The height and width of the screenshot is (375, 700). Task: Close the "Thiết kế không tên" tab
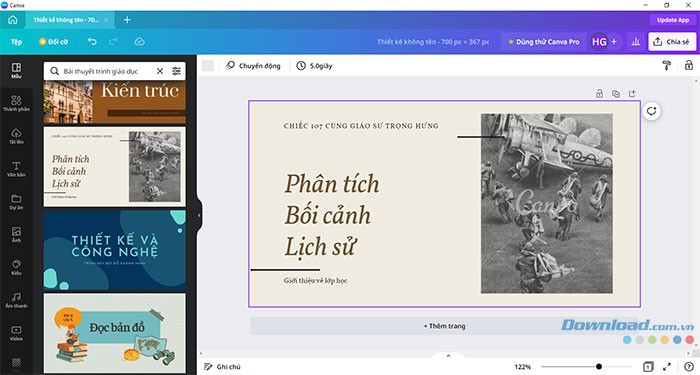(106, 20)
